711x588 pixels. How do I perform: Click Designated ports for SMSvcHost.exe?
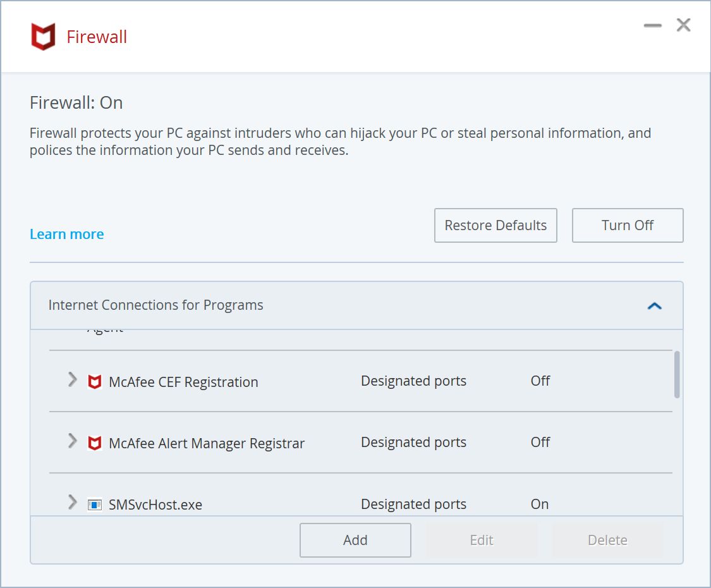point(413,504)
